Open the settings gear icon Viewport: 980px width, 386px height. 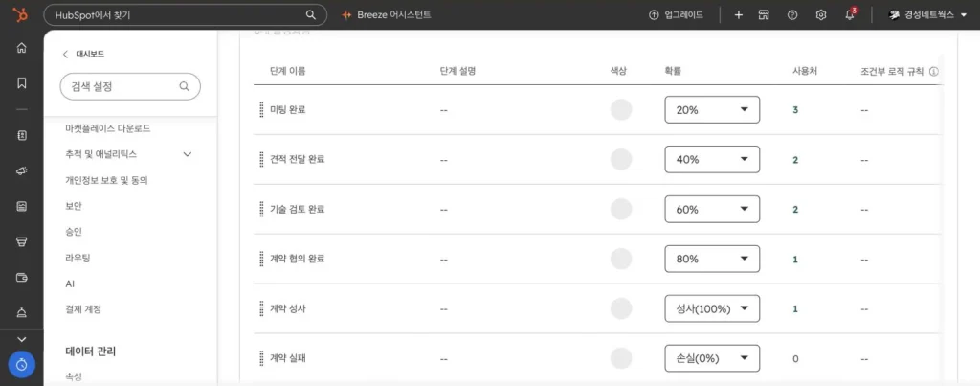point(821,15)
